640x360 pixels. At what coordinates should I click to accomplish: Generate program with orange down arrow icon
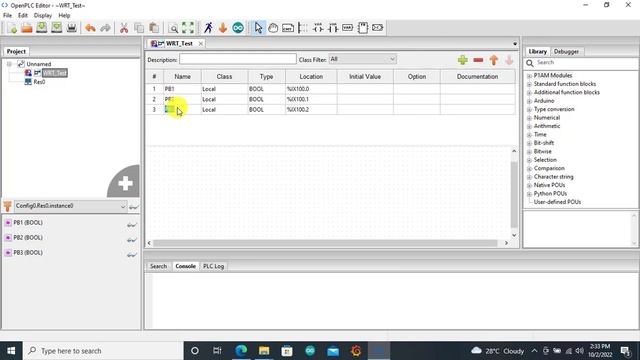coord(223,28)
